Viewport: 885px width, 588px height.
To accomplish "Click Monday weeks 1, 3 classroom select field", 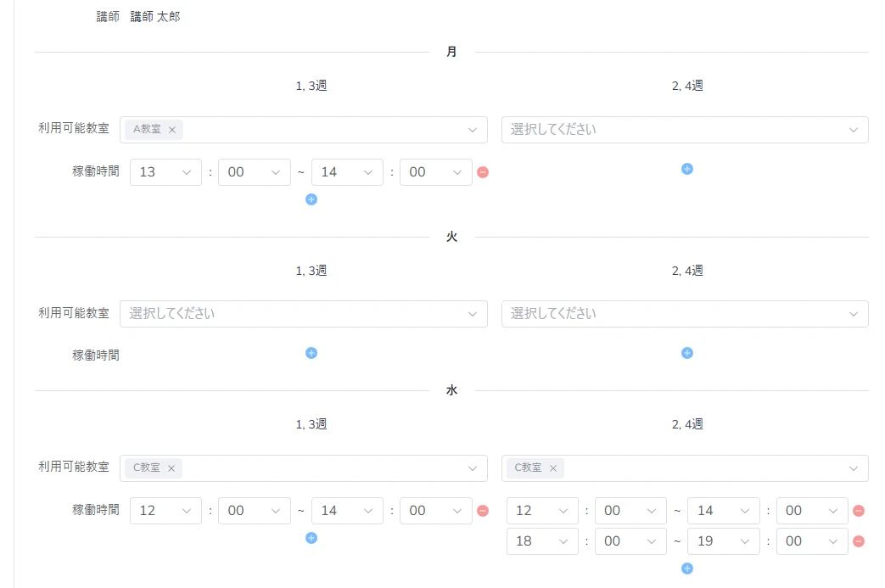I will (322, 130).
